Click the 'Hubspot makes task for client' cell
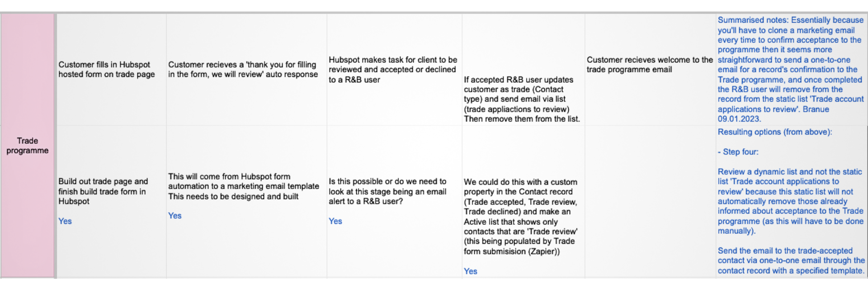The height and width of the screenshot is (294, 868). tap(392, 69)
